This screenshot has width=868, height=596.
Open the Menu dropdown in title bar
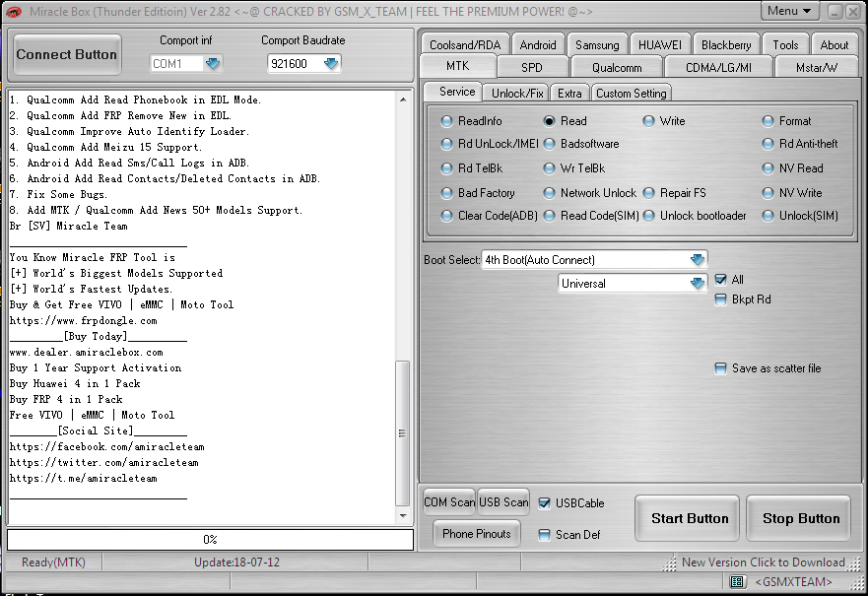(x=789, y=11)
